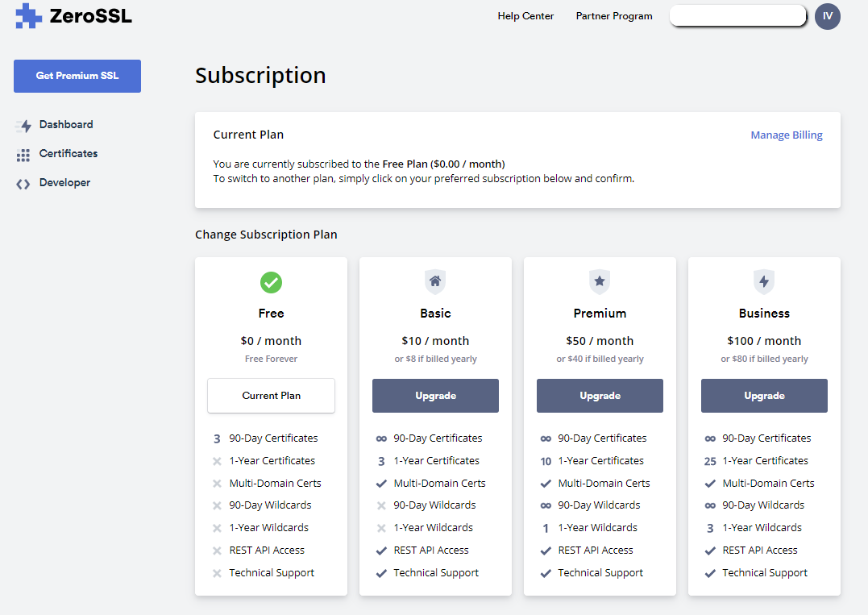The width and height of the screenshot is (868, 615).
Task: Click Business '1-Year Certificates' feature text
Action: pos(765,460)
